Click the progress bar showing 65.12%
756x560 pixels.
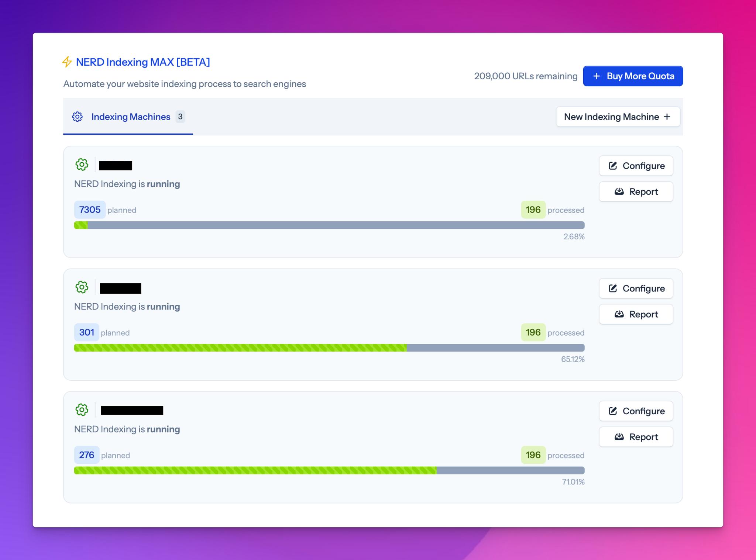click(x=329, y=348)
